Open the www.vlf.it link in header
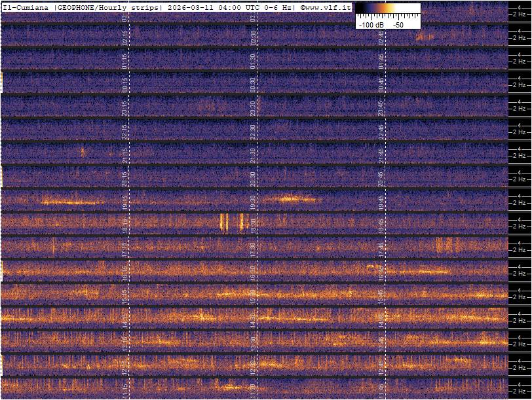This screenshot has width=532, height=400. tap(326, 7)
